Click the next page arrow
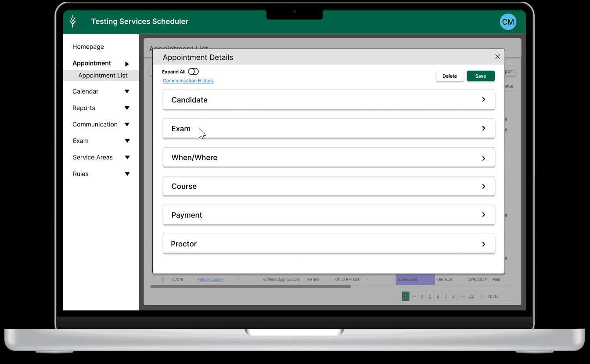The image size is (590, 364). point(482,296)
